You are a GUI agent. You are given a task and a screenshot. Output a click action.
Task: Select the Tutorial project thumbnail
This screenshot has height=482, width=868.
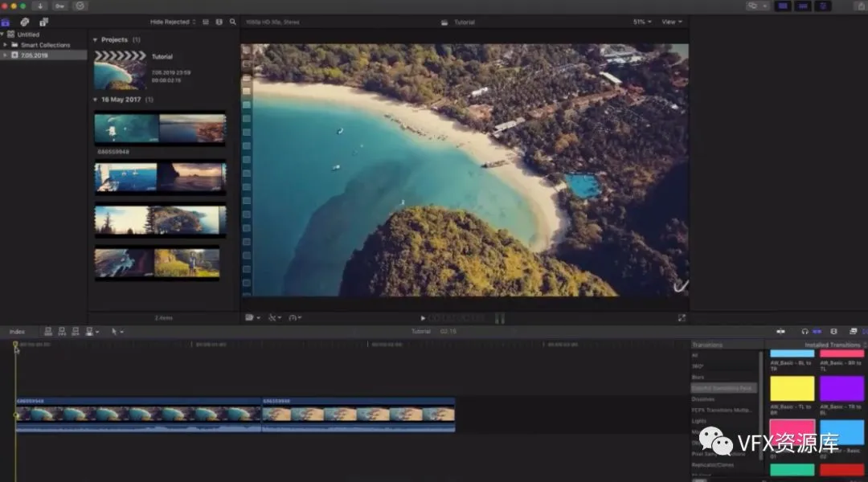coord(120,71)
